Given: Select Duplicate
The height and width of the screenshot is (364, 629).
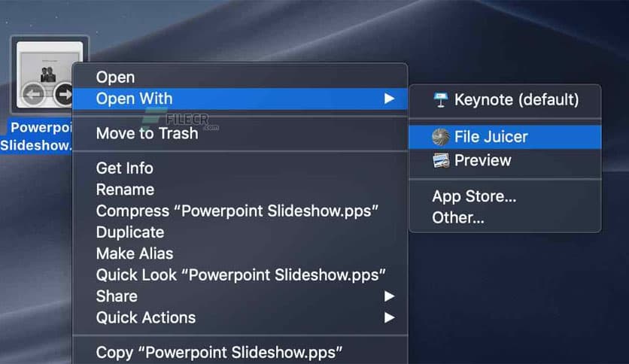Looking at the screenshot, I should click(240, 232).
